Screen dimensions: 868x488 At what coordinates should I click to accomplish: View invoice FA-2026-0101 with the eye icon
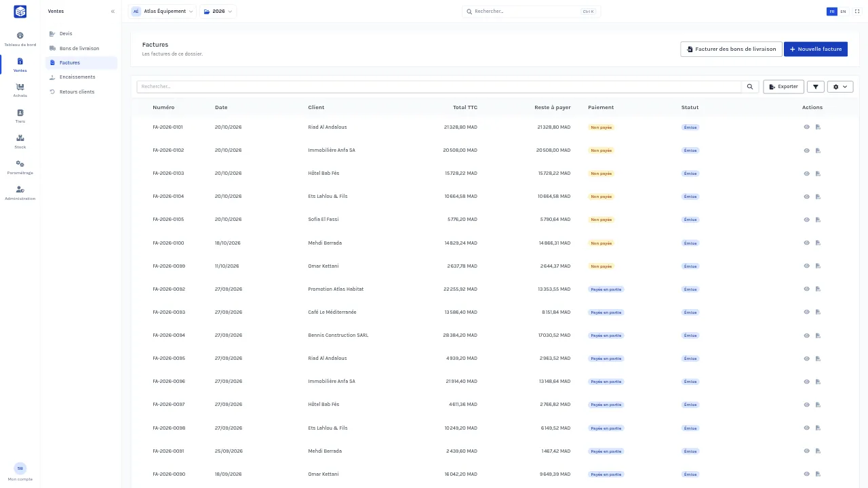coord(807,127)
